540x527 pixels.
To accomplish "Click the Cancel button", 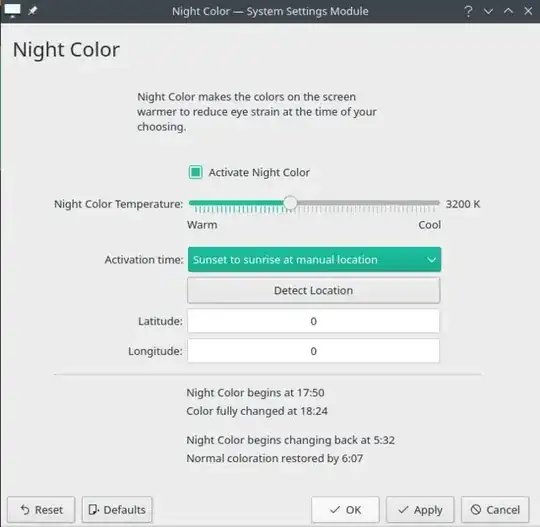I will click(x=495, y=509).
